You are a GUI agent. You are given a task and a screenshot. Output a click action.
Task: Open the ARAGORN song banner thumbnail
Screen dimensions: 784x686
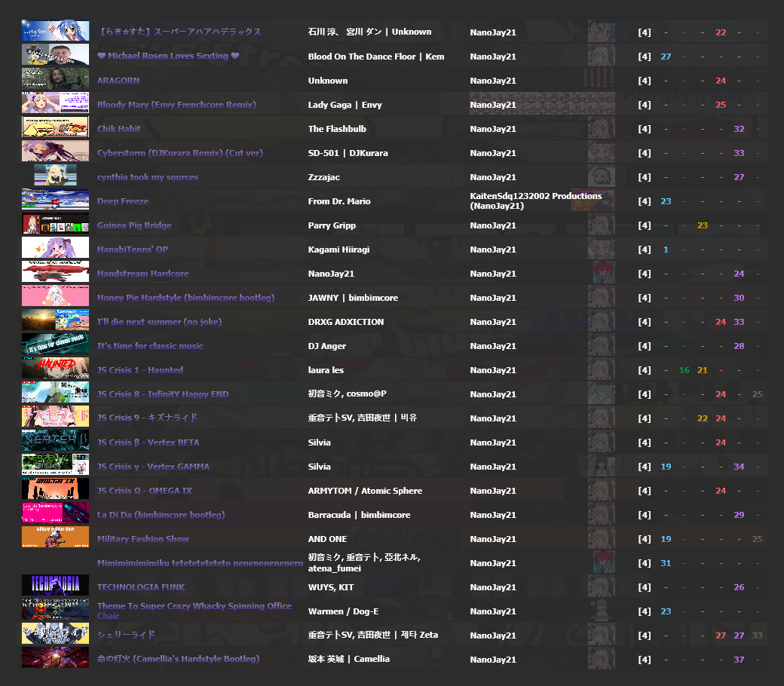point(55,80)
